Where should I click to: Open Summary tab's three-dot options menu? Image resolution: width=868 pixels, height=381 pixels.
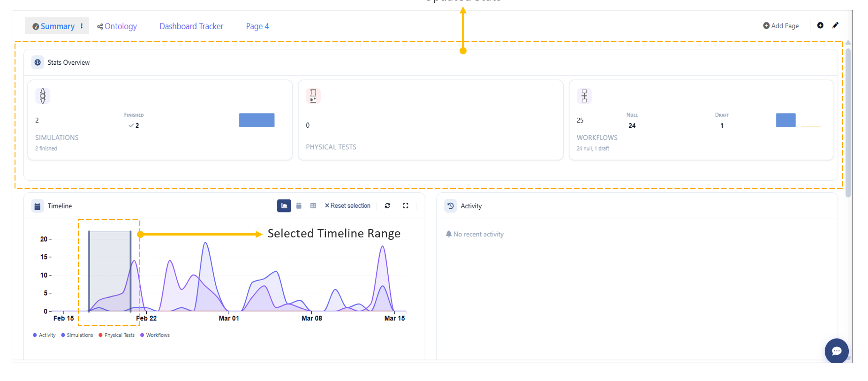coord(82,26)
